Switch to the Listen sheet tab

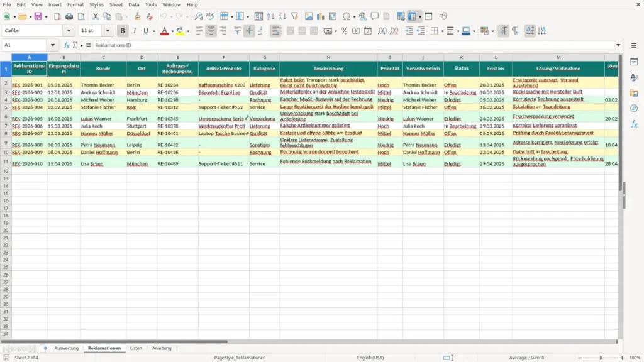point(136,348)
